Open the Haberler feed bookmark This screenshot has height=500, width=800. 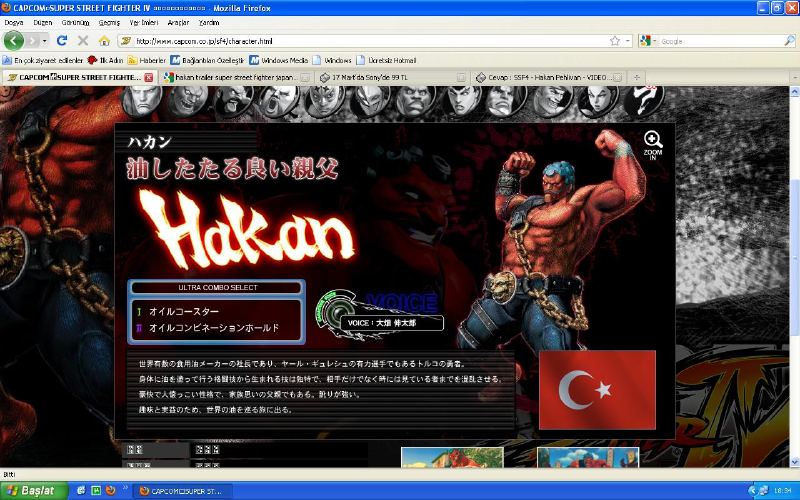click(x=147, y=60)
